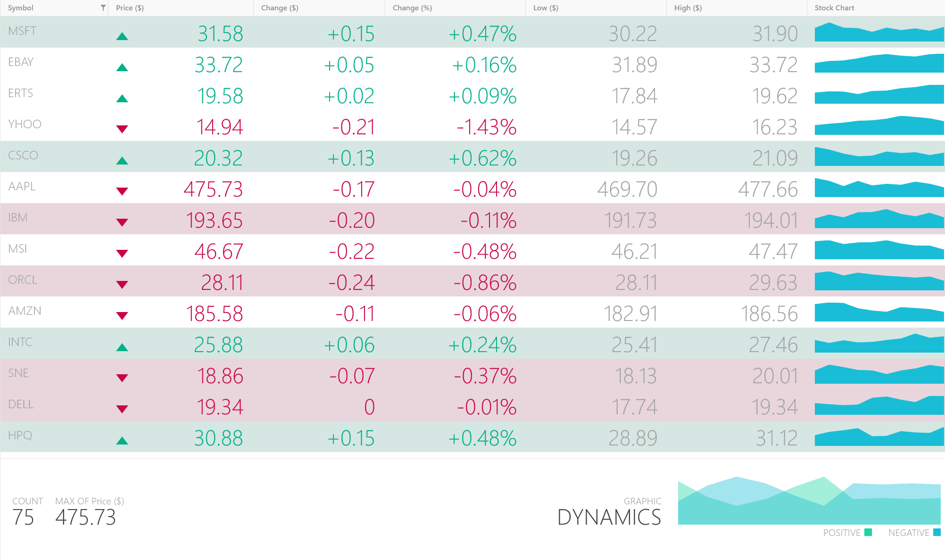Click the Low ($) column header
The height and width of the screenshot is (560, 945).
click(546, 8)
